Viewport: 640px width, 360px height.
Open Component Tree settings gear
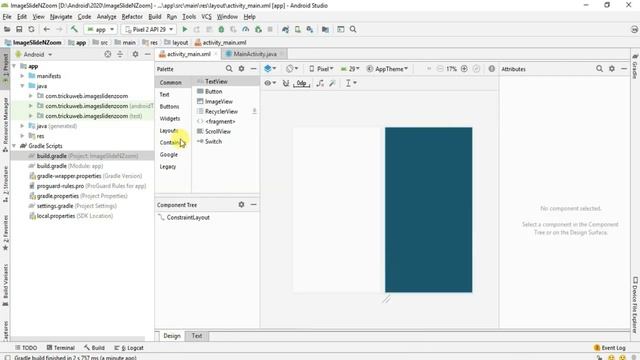[241, 204]
